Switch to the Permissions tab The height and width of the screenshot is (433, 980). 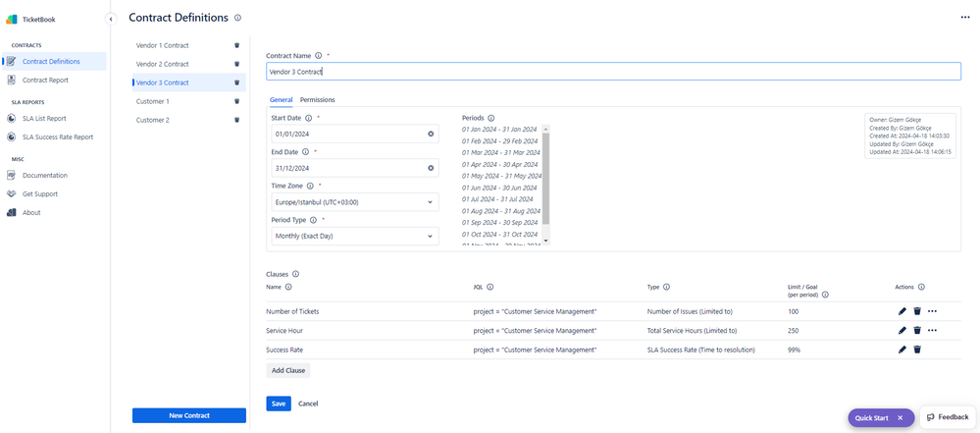[x=318, y=100]
